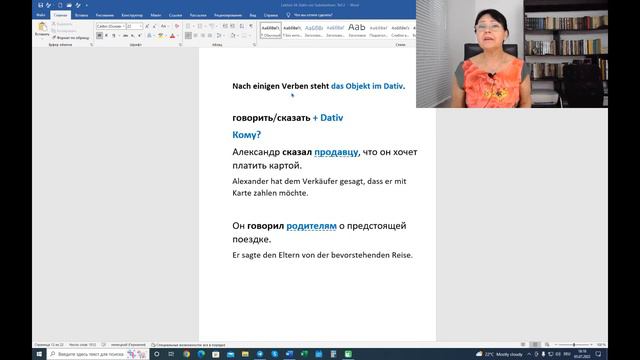640x360 pixels.
Task: Expand the multilevel list dropdown
Action: (x=217, y=26)
